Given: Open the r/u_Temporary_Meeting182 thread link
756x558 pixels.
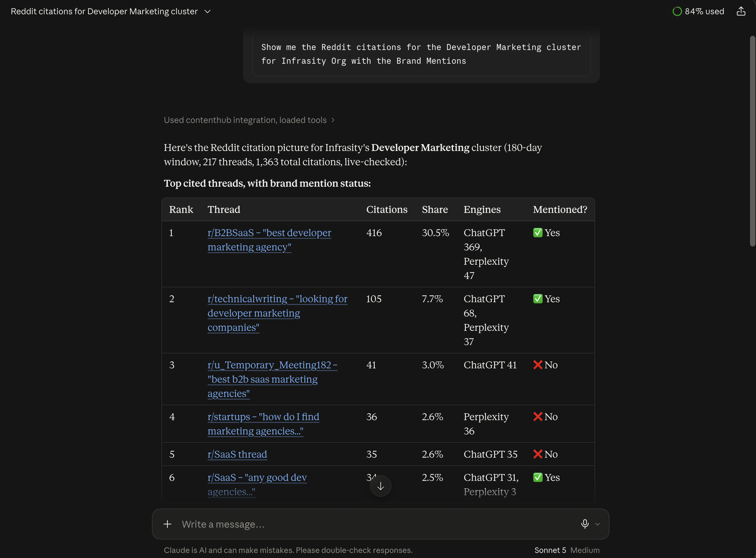Looking at the screenshot, I should [x=272, y=379].
